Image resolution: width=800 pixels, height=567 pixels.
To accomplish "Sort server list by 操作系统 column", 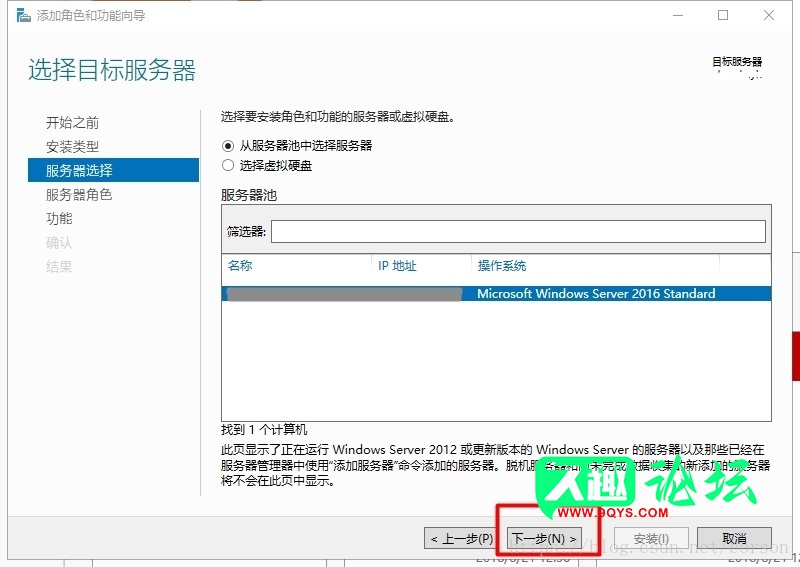I will (502, 265).
